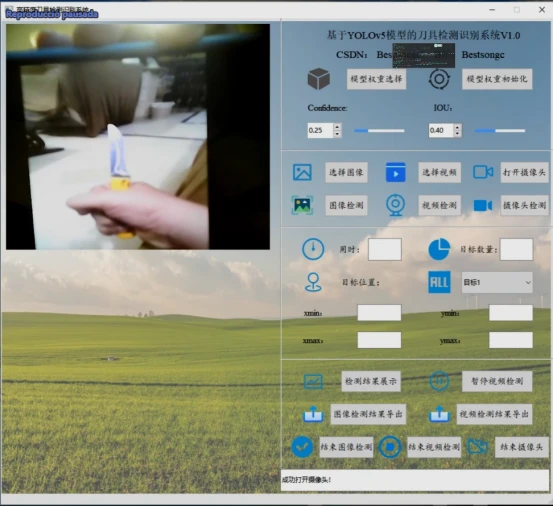Click the picture icon beside 选择图像
The image size is (554, 507).
pyautogui.click(x=302, y=172)
